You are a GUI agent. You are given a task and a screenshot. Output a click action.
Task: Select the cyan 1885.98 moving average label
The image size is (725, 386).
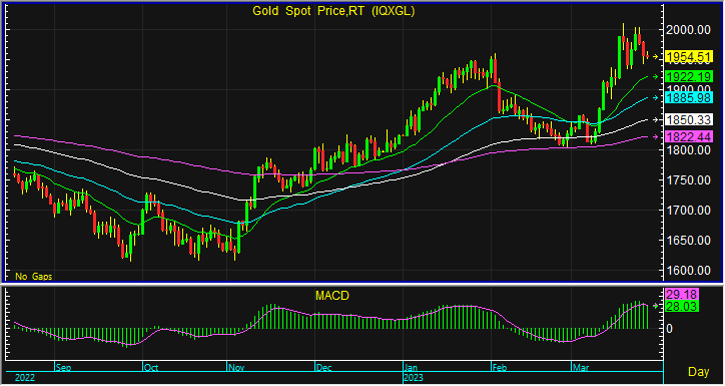(x=688, y=98)
